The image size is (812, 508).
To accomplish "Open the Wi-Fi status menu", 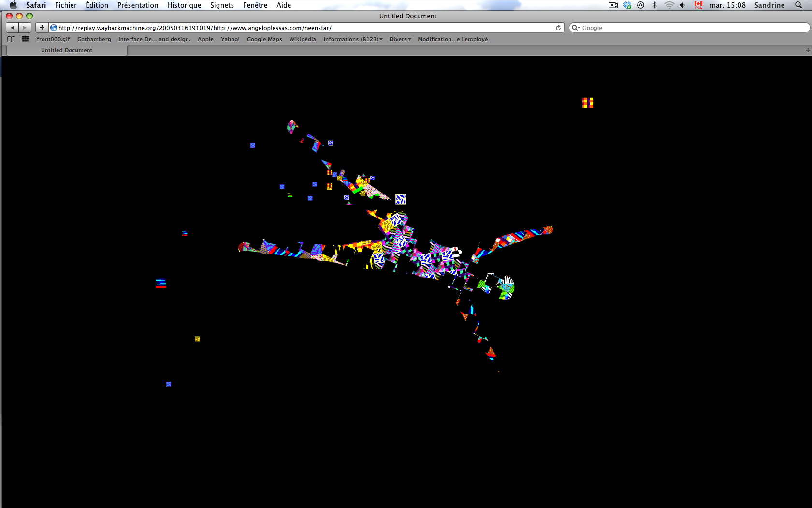I will tap(669, 5).
